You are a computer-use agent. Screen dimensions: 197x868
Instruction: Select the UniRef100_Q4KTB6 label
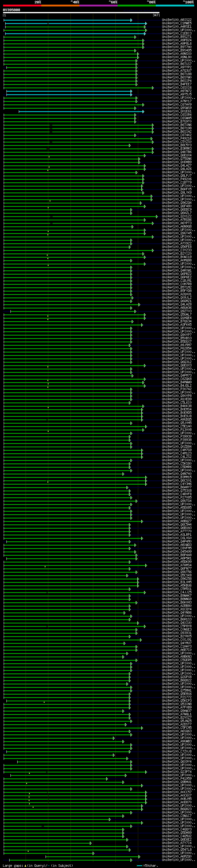coord(177,152)
